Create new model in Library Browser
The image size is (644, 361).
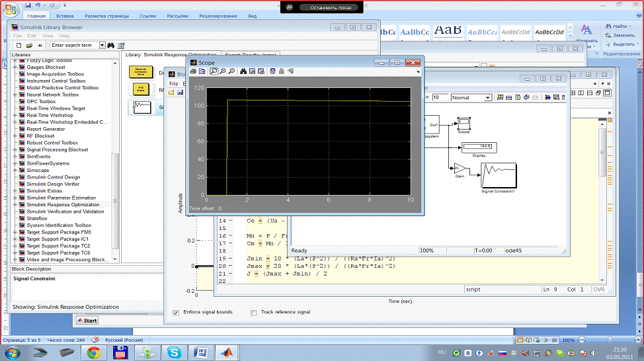click(19, 45)
